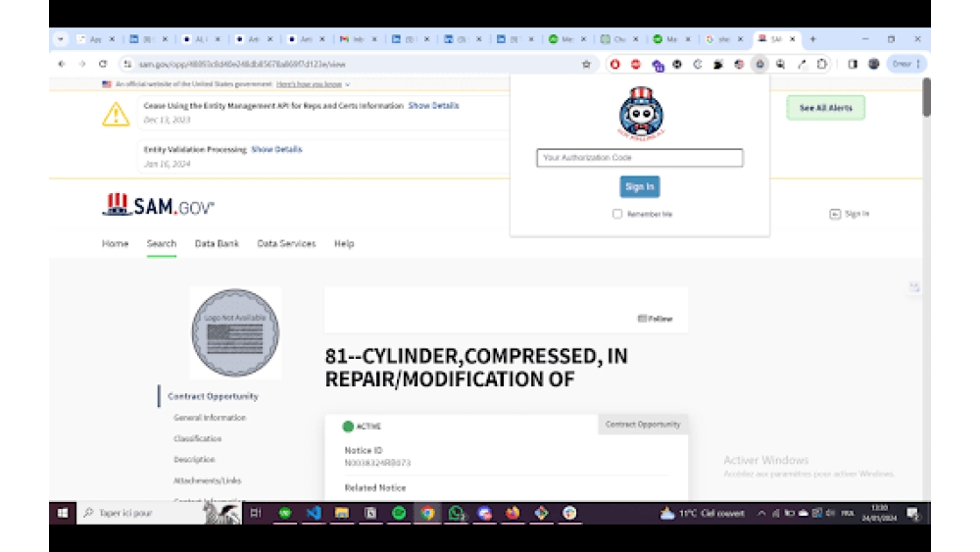
Task: Open the site information icon beside the URL
Action: coord(127,64)
